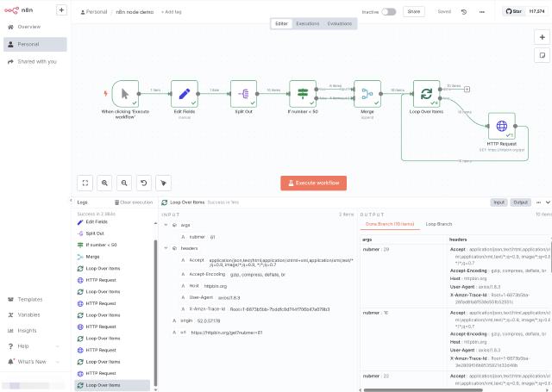Click the Split Out node icon
Screen dimensions: 552x392
pyautogui.click(x=244, y=94)
